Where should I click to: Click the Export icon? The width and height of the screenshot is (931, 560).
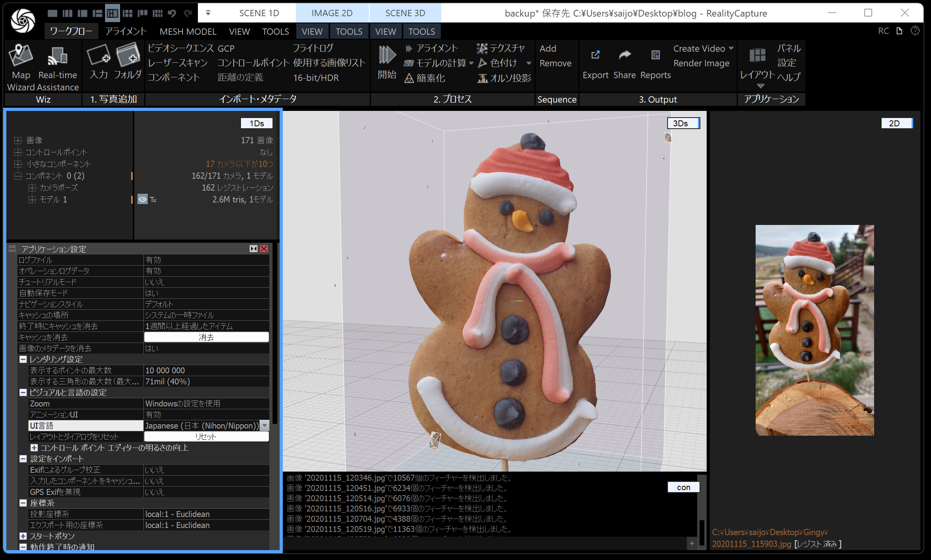[595, 55]
